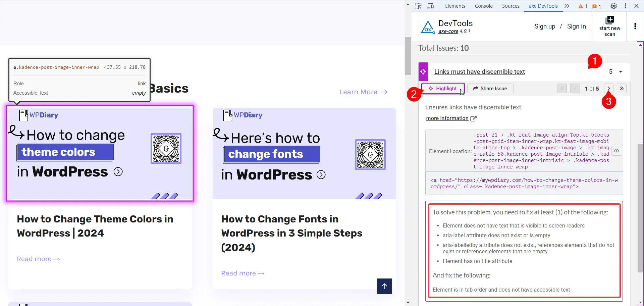Open the axe panel options menu
Viewport: 644px width, 306px height.
click(x=635, y=26)
